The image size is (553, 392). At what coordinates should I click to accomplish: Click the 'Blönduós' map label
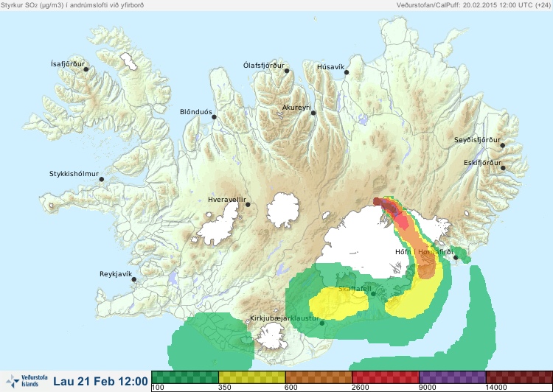point(195,112)
